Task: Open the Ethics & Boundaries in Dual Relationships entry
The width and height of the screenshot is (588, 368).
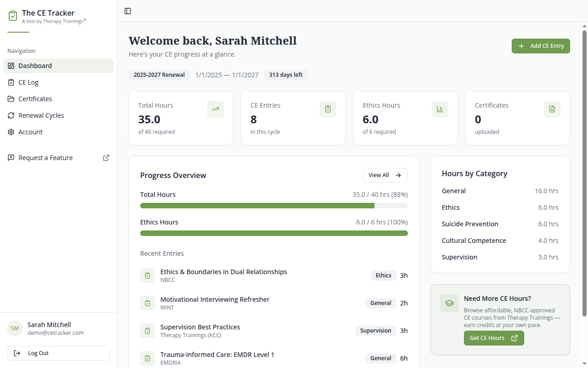Action: [x=274, y=276]
